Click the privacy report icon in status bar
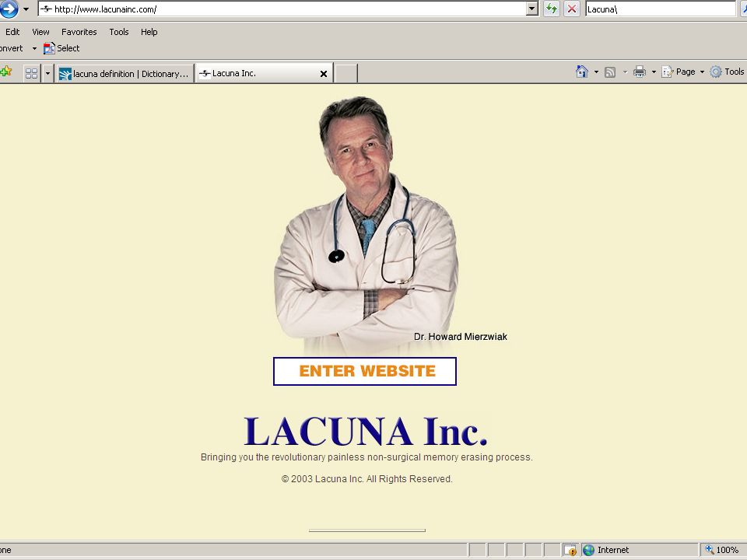Screen dimensions: 747x560 (x=570, y=551)
